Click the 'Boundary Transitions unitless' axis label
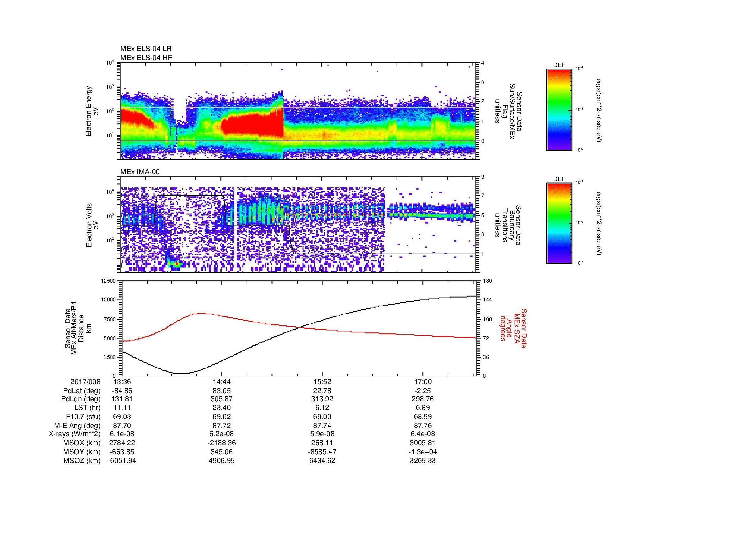Viewport: 756px width, 534px height. [508, 225]
